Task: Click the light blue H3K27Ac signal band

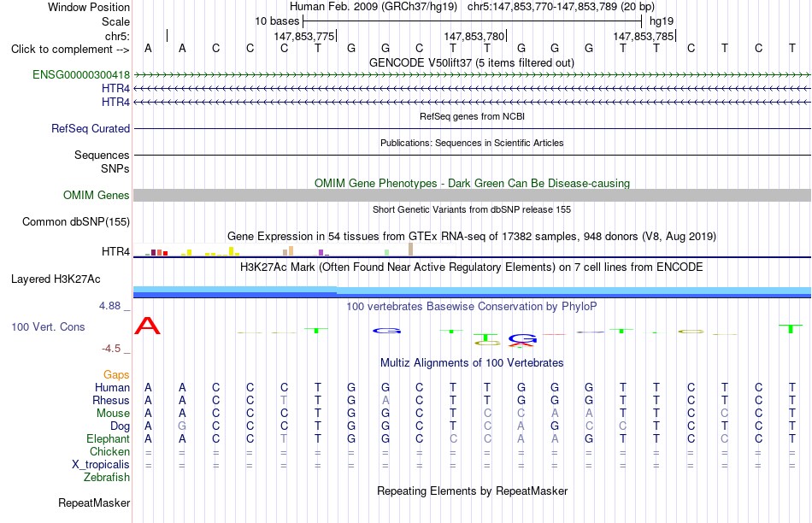Action: [x=472, y=290]
